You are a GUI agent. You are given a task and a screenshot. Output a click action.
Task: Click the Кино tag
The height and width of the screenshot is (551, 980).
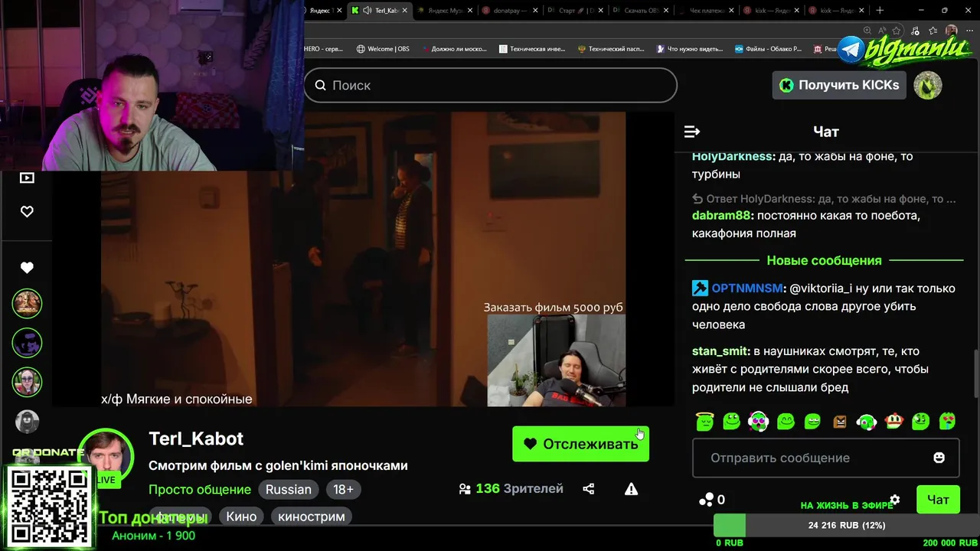(241, 517)
